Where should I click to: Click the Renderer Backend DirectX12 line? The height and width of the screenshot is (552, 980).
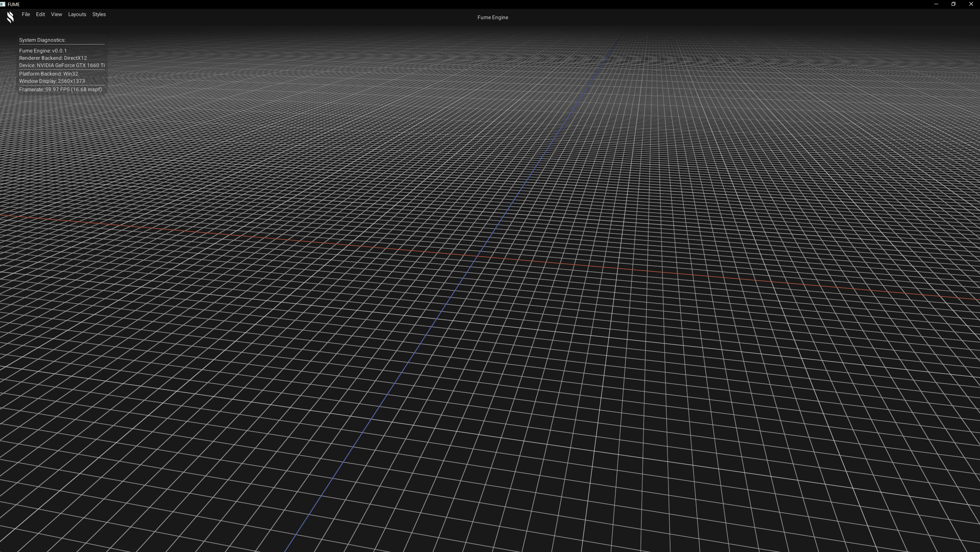(x=53, y=58)
